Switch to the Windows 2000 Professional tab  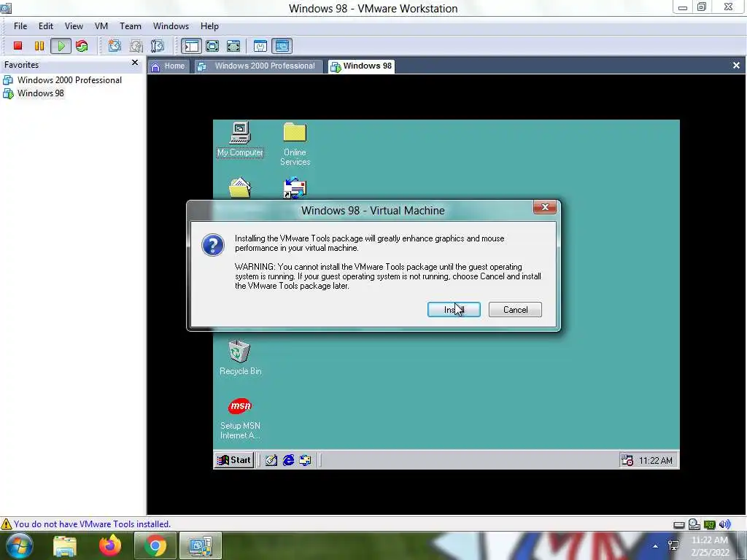click(258, 66)
